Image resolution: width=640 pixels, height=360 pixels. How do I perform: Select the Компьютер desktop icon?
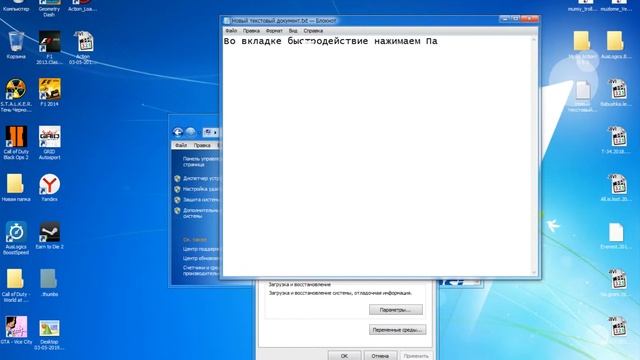pos(16,5)
